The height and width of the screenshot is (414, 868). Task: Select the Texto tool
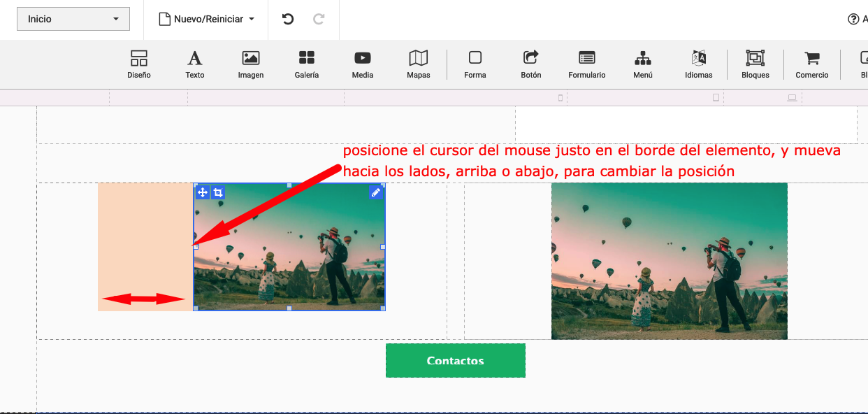pos(195,64)
